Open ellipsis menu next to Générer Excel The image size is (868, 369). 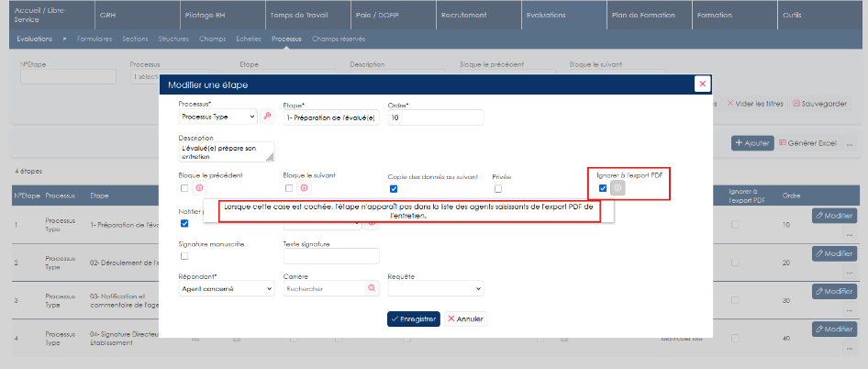(x=849, y=143)
